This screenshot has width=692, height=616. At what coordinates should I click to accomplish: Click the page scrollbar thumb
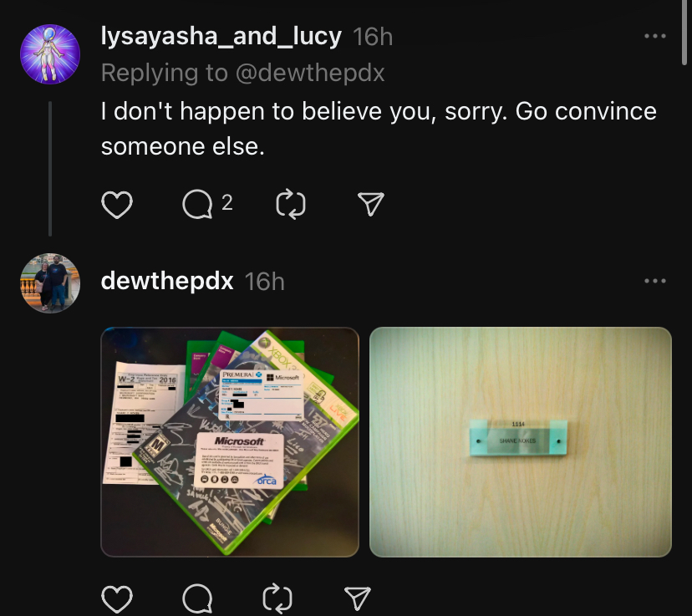(x=684, y=33)
